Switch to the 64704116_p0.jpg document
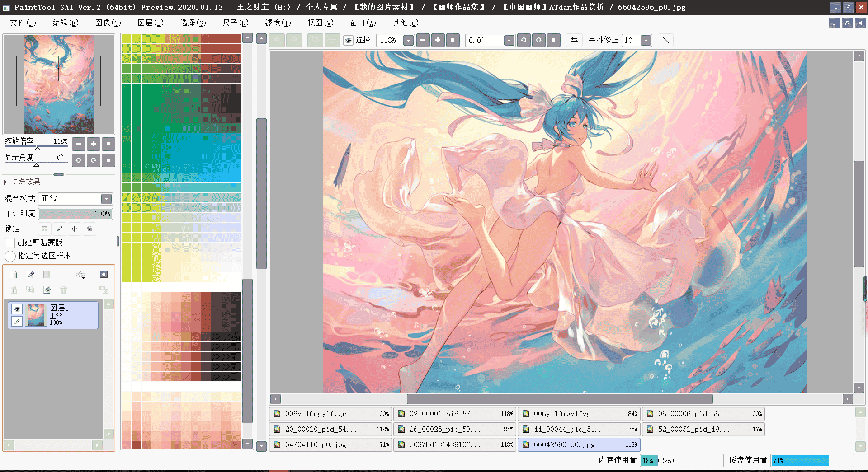 [330, 444]
